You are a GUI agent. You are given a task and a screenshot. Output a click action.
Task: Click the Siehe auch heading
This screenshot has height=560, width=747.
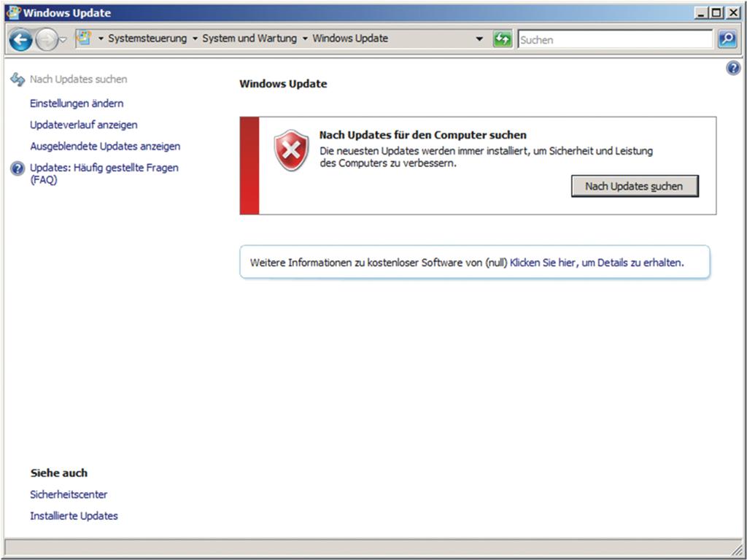(x=59, y=472)
